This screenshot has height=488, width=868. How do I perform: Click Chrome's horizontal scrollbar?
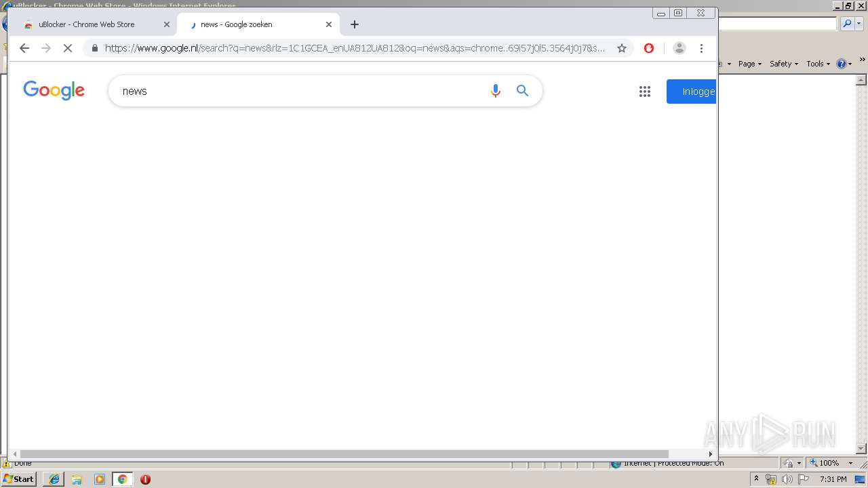click(x=344, y=454)
